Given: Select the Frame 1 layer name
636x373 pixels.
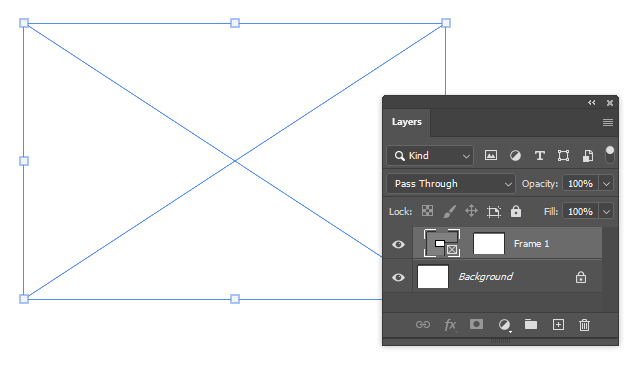Looking at the screenshot, I should tap(531, 244).
